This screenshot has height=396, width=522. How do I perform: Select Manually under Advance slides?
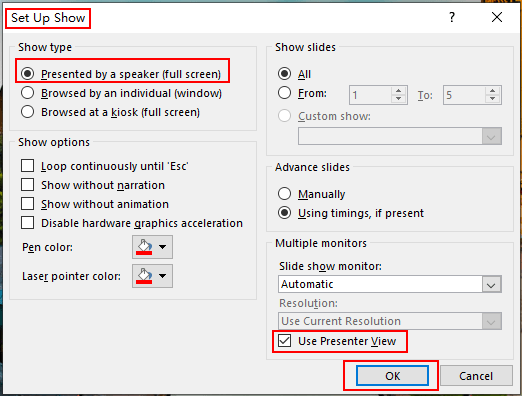[x=284, y=194]
